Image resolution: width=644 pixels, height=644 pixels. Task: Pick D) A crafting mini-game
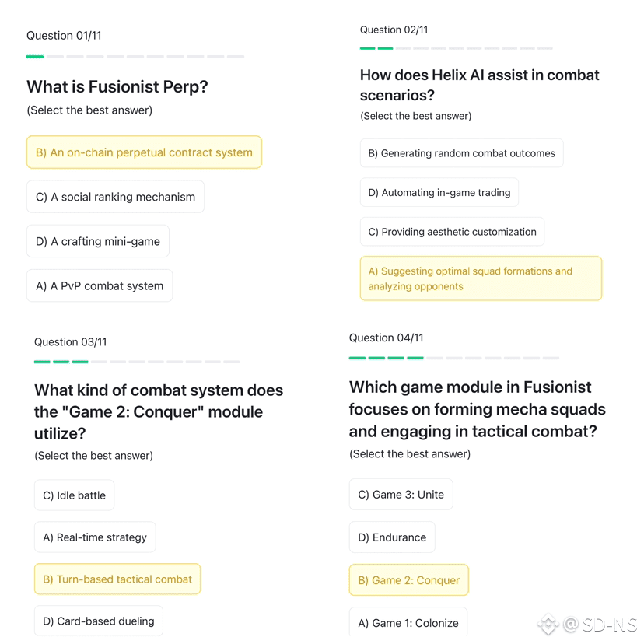(x=98, y=241)
